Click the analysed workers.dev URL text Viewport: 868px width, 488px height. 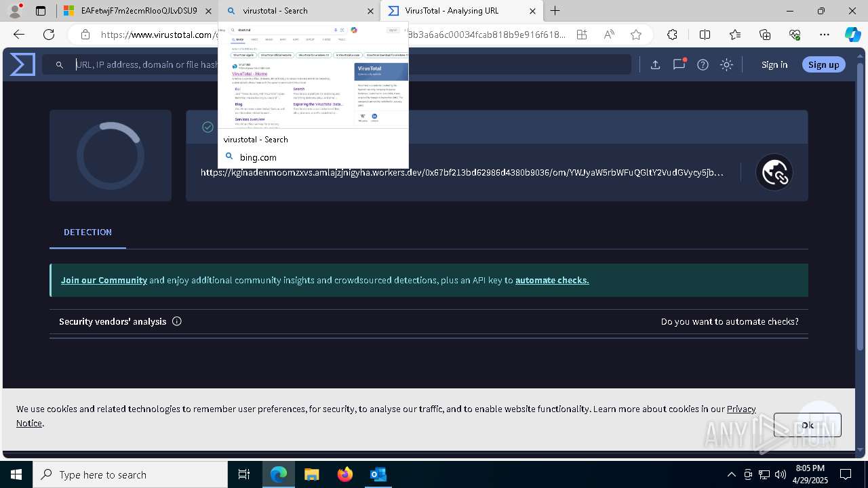tap(462, 172)
